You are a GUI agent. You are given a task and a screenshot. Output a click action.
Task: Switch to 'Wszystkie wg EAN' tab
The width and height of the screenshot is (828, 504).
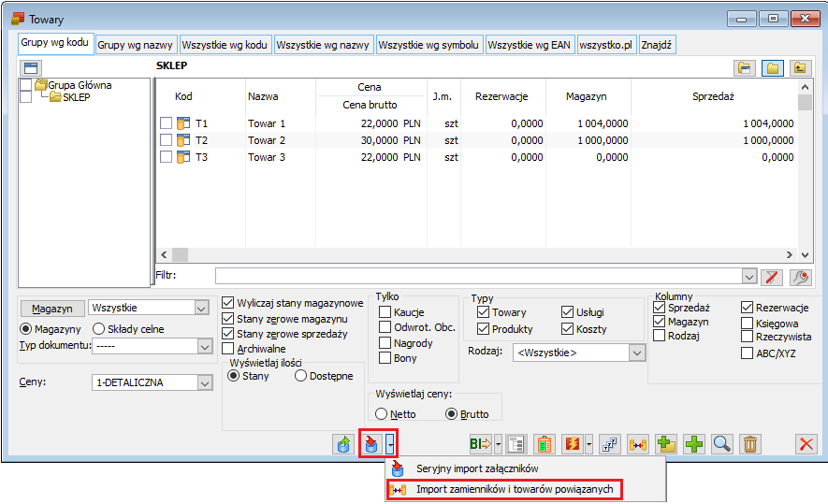[530, 45]
